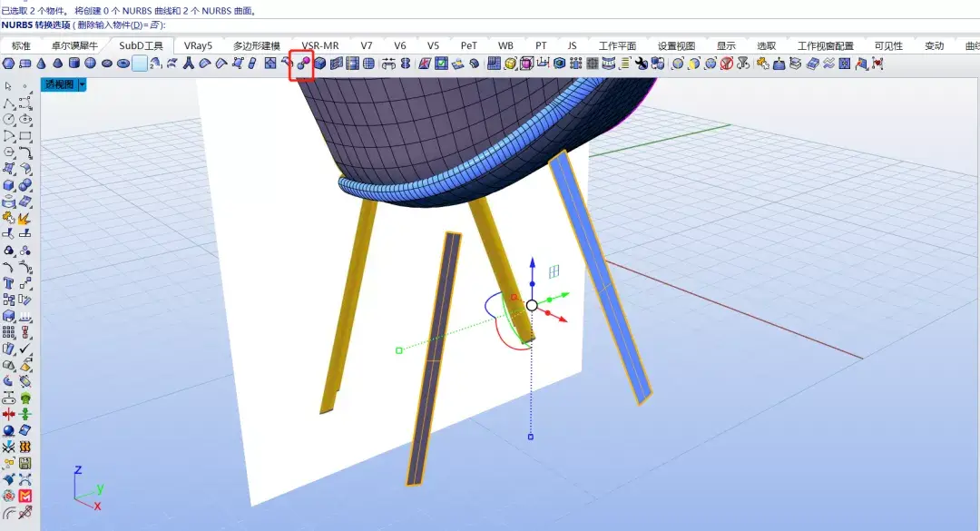Toggle the 删除输入物件(D)=否 command option
Screen dimensions: 980x531
pos(119,25)
